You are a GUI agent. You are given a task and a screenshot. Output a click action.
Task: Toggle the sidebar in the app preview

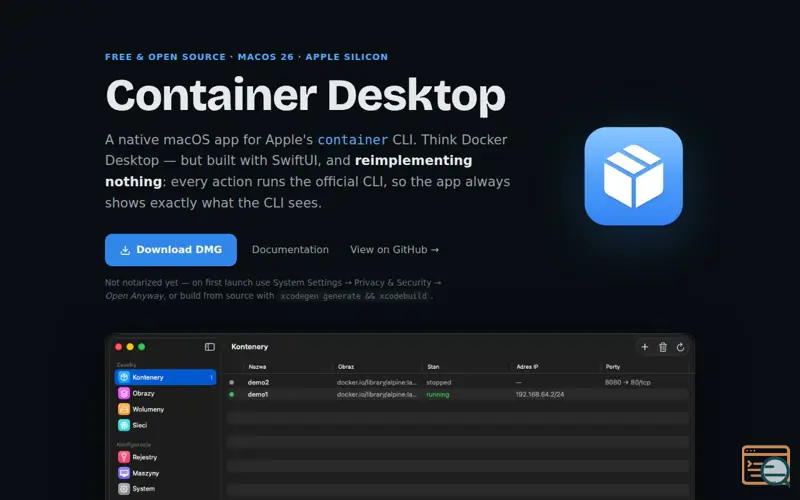pos(210,347)
